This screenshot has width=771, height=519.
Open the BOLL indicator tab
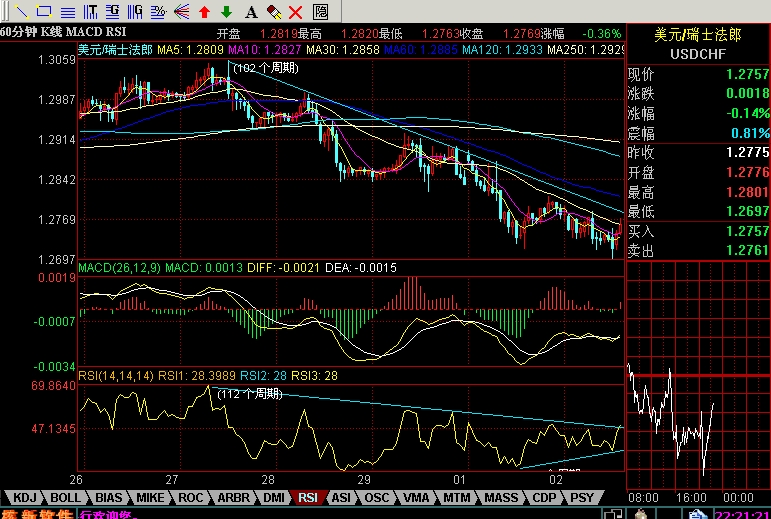pyautogui.click(x=65, y=497)
